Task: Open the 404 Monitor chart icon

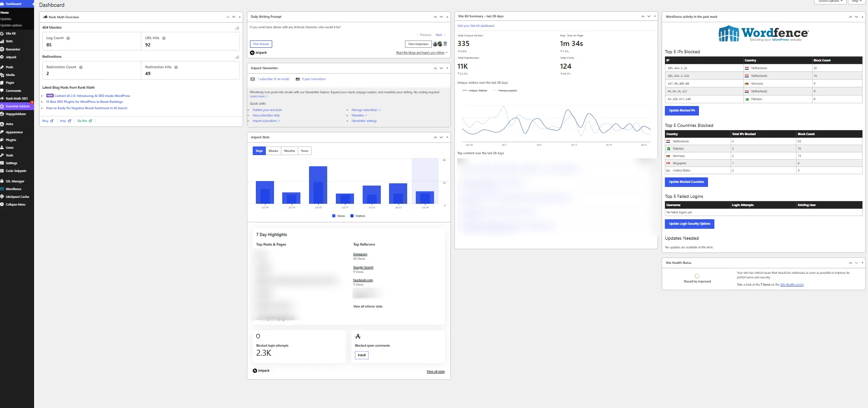Action: (237, 28)
